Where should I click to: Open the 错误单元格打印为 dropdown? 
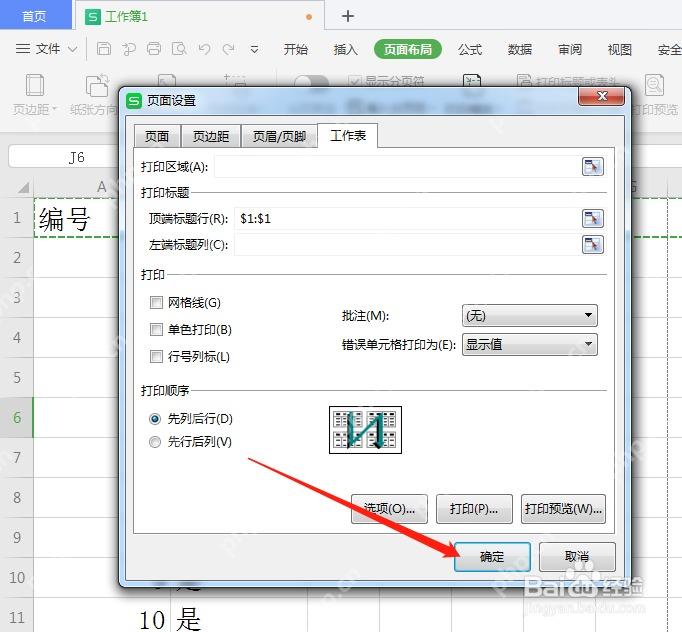coord(529,344)
